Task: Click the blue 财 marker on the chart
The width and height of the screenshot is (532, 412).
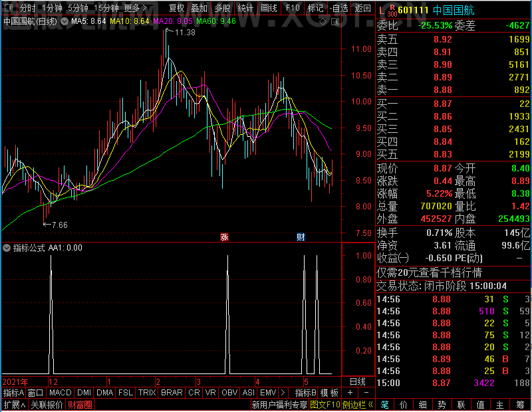Action: point(301,237)
